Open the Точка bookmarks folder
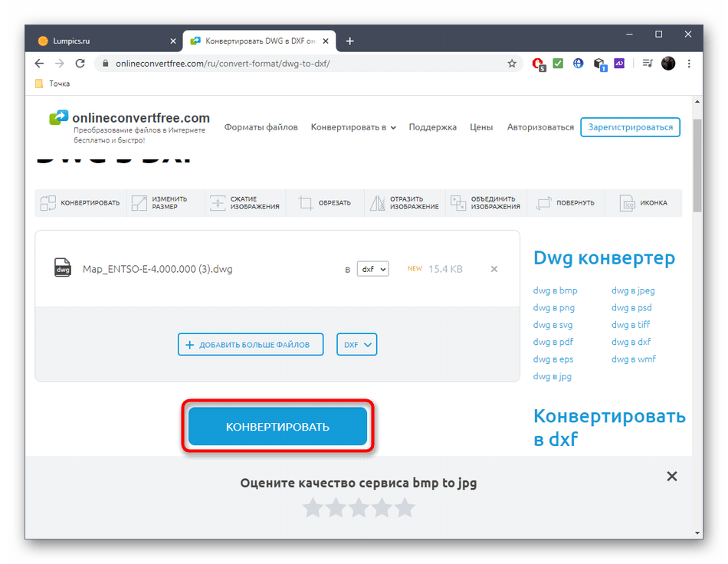This screenshot has width=728, height=564. coord(53,84)
